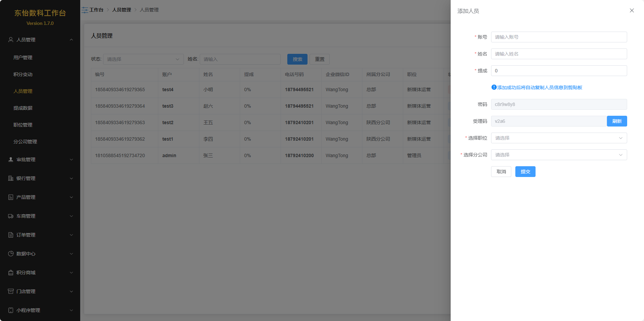Image resolution: width=644 pixels, height=321 pixels.
Task: Select 分公司管理 from the sidebar
Action: click(x=25, y=142)
